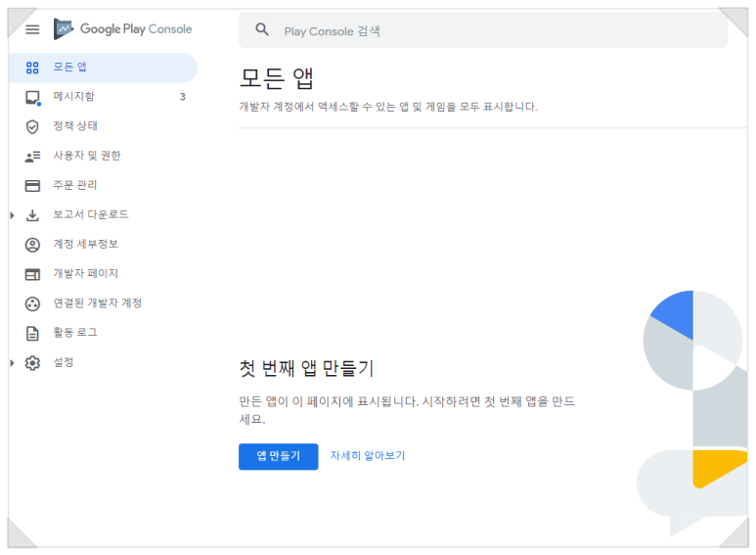The height and width of the screenshot is (555, 756).
Task: Click the 메시지함 inbox icon
Action: click(33, 98)
